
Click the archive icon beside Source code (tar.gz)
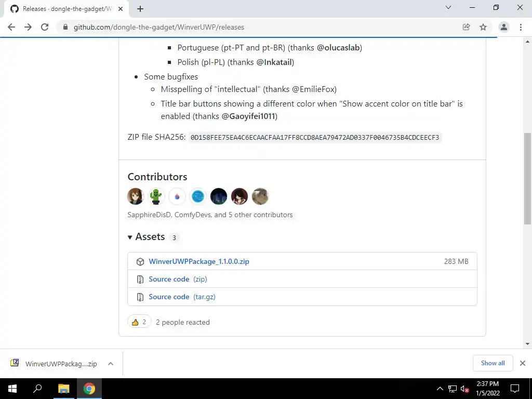tap(140, 297)
